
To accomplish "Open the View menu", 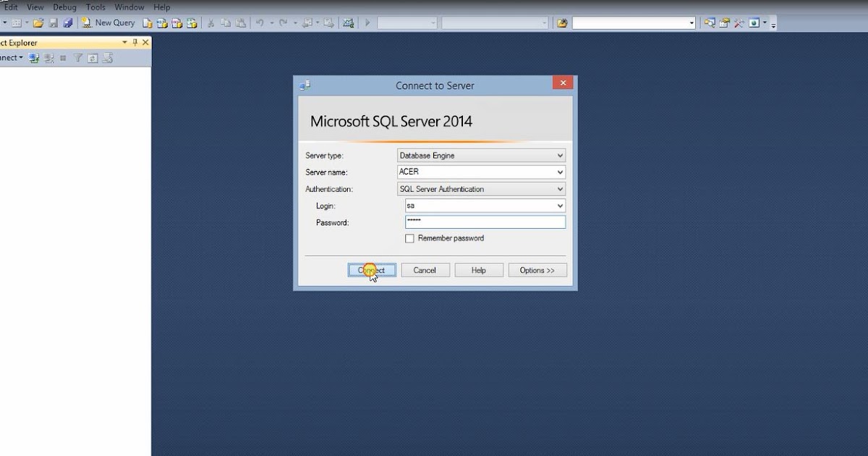I will pyautogui.click(x=35, y=7).
